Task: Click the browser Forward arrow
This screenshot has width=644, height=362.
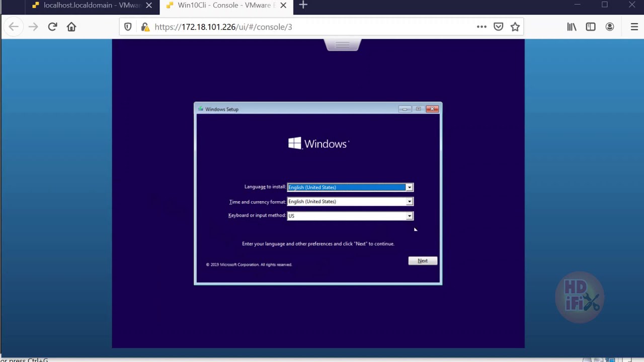Action: click(x=33, y=27)
